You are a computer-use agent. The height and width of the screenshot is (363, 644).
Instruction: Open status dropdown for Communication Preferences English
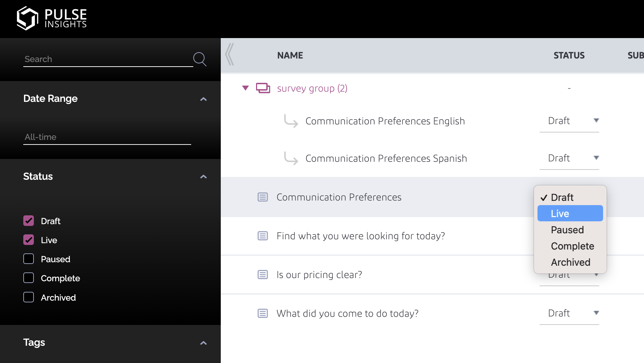point(569,121)
